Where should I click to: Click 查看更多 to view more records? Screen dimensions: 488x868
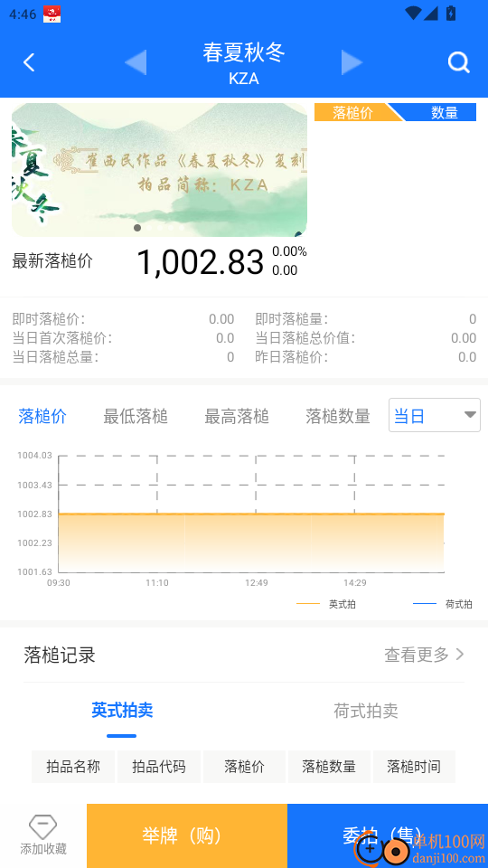click(x=425, y=655)
